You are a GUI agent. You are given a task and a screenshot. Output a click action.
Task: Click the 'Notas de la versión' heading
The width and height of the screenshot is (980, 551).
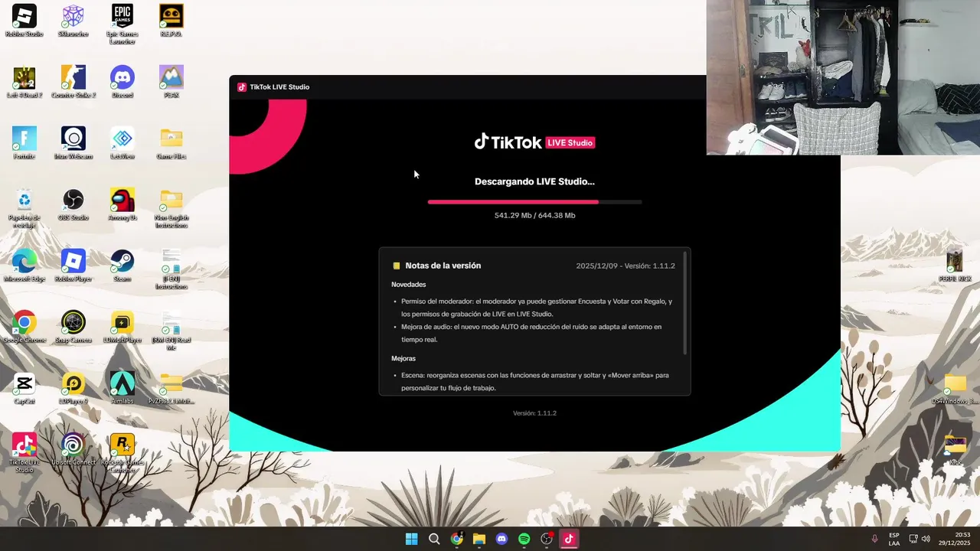pyautogui.click(x=443, y=266)
